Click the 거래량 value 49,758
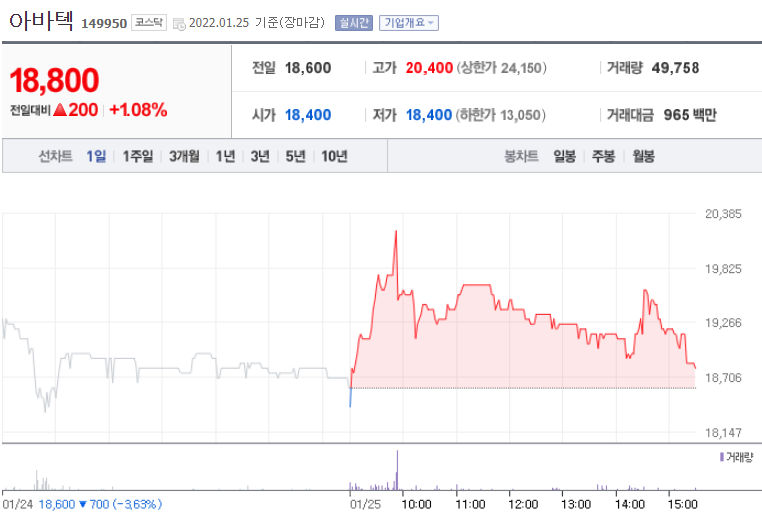The image size is (762, 529). point(675,68)
